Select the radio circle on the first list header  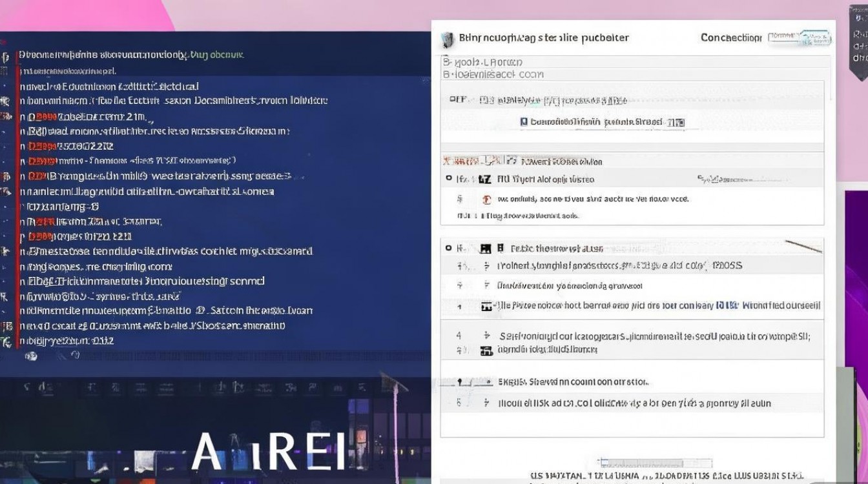tap(449, 179)
